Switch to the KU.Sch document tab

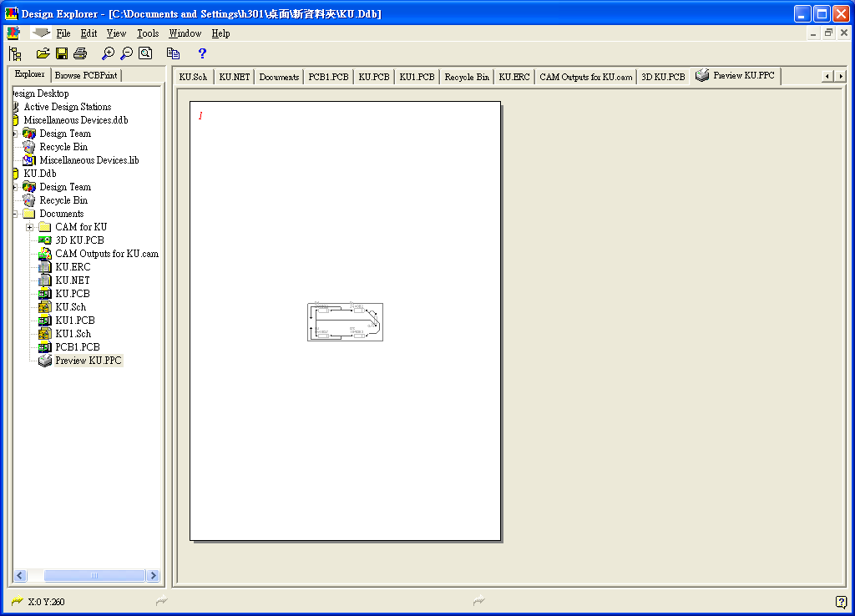coord(193,77)
